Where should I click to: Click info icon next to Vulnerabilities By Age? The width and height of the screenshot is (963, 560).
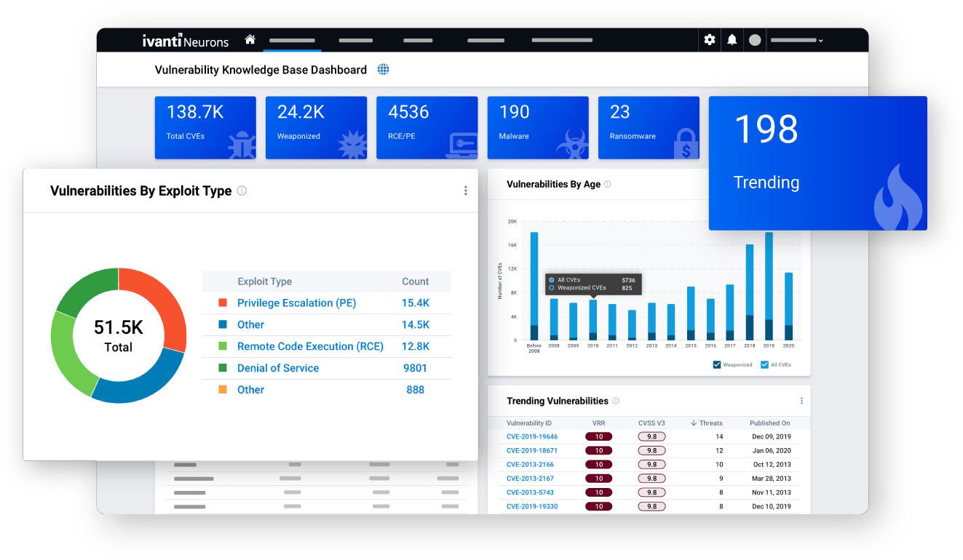click(x=608, y=185)
